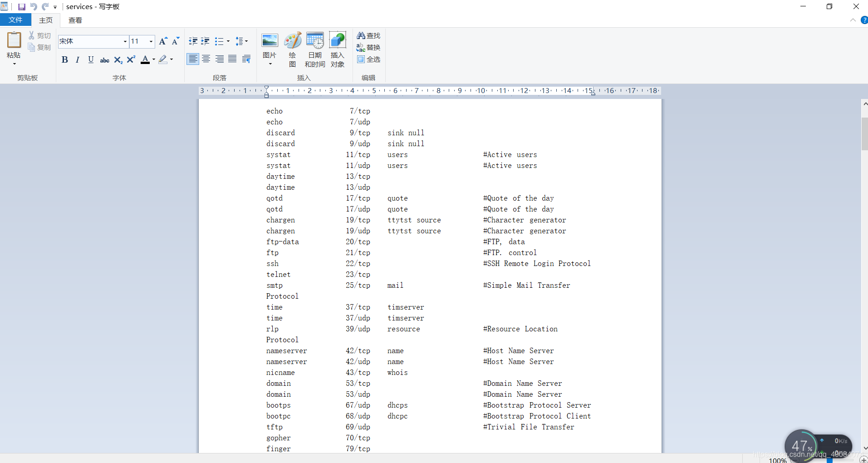Open the bullet list style dropdown
868x463 pixels.
tap(228, 41)
